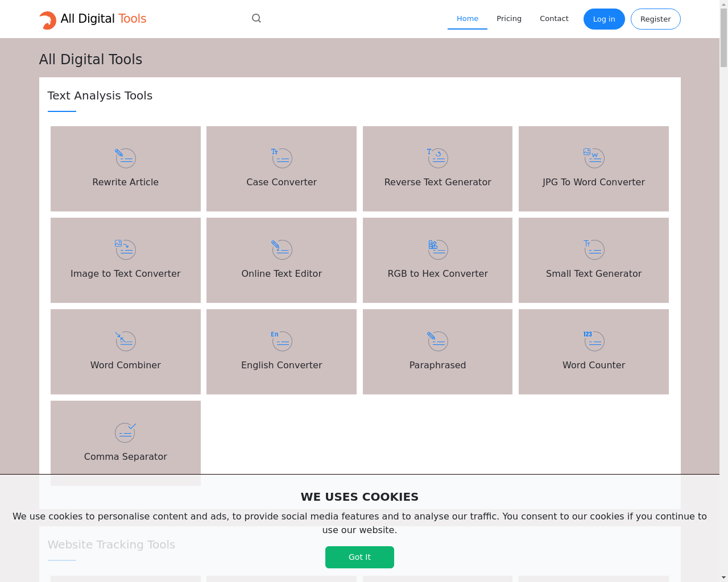The height and width of the screenshot is (582, 728).
Task: Open the Small Text Generator card
Action: click(x=594, y=260)
